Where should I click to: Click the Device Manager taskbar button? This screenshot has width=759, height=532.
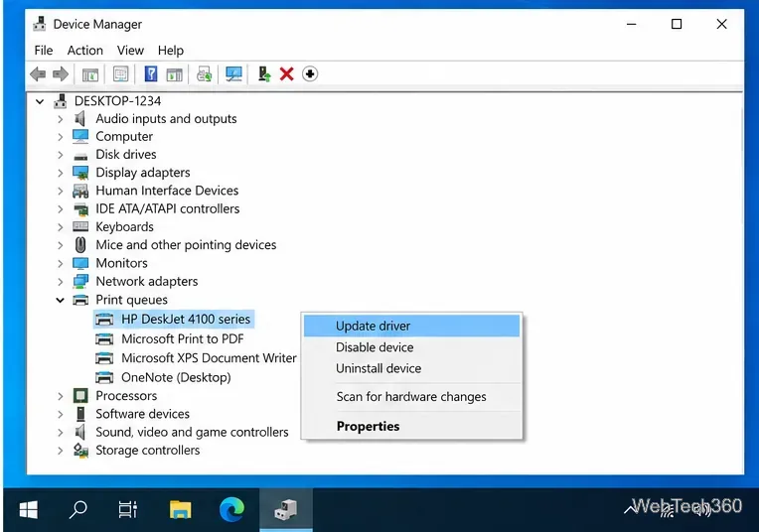pyautogui.click(x=286, y=510)
